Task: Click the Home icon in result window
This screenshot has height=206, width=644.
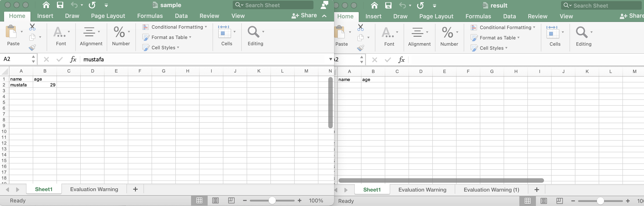Action: point(374,5)
